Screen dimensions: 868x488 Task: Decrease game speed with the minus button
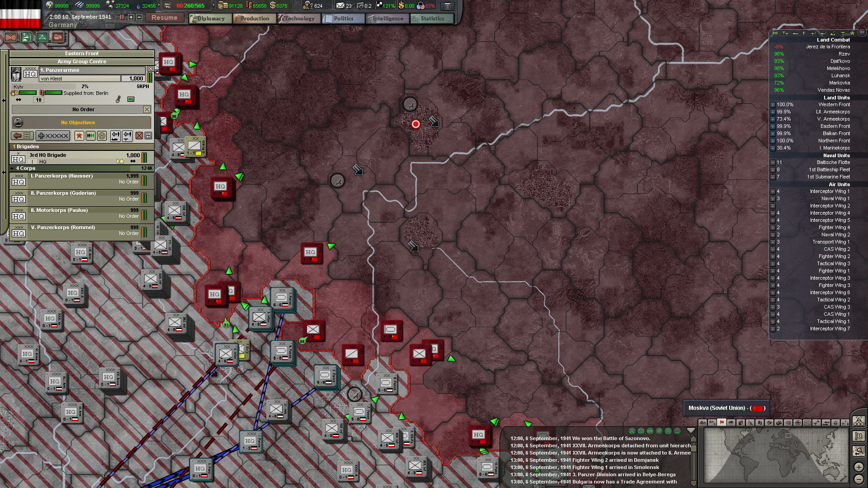[x=139, y=17]
